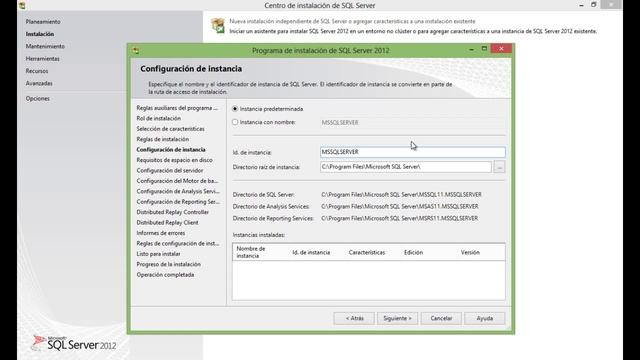Click the new standalone installation box icon
Viewport: 640px width, 360px height.
point(218,25)
